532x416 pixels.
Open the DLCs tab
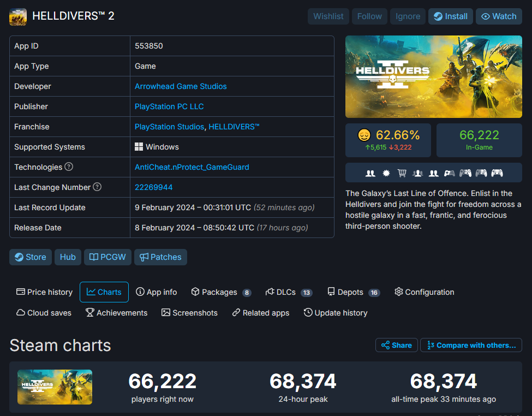(289, 292)
